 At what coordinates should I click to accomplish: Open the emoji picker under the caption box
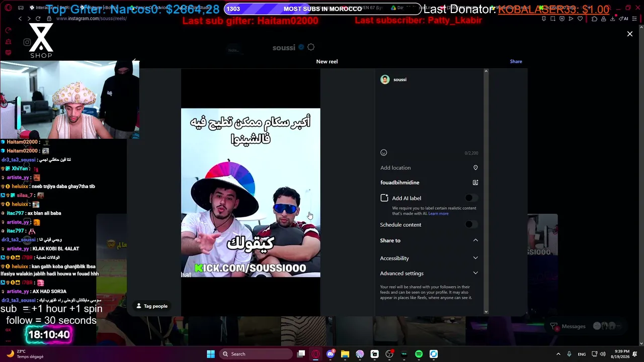click(x=384, y=152)
